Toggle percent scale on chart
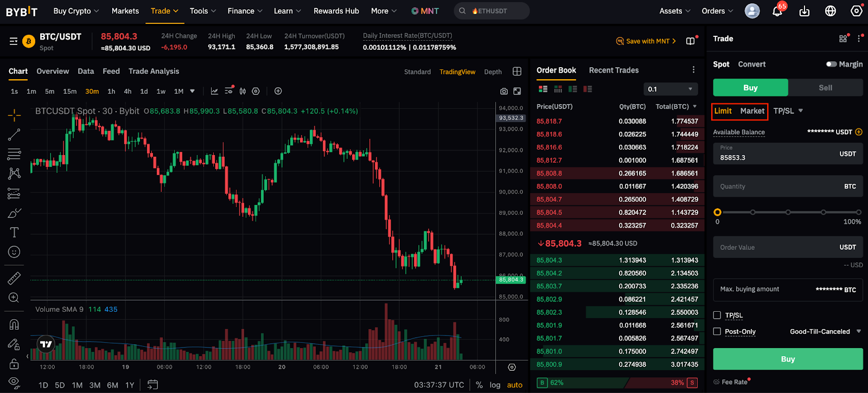Viewport: 868px width, 393px height. pos(479,385)
